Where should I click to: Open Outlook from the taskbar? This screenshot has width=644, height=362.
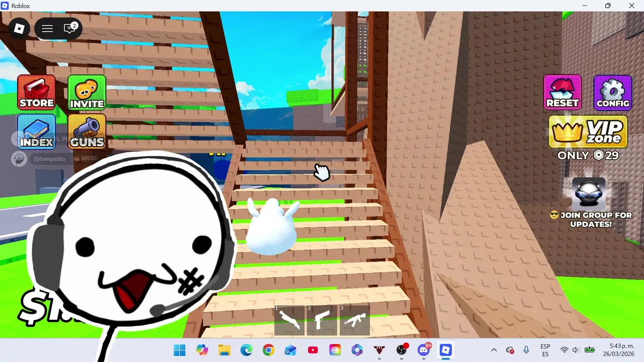290,350
